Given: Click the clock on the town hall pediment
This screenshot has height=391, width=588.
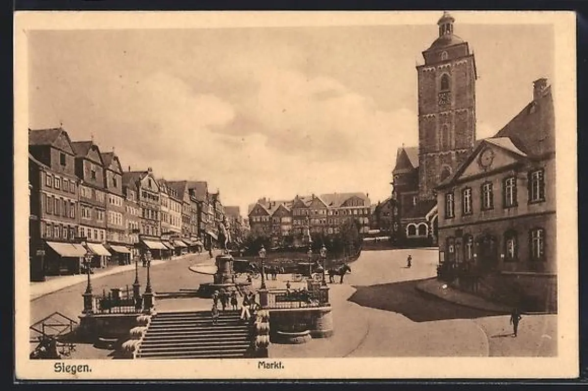Looking at the screenshot, I should pyautogui.click(x=486, y=158).
